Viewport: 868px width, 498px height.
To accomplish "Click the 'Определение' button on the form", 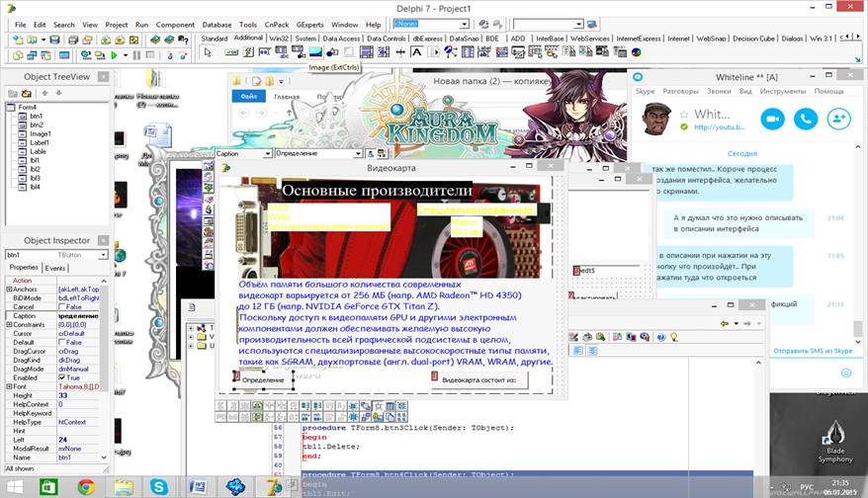I will coord(263,379).
